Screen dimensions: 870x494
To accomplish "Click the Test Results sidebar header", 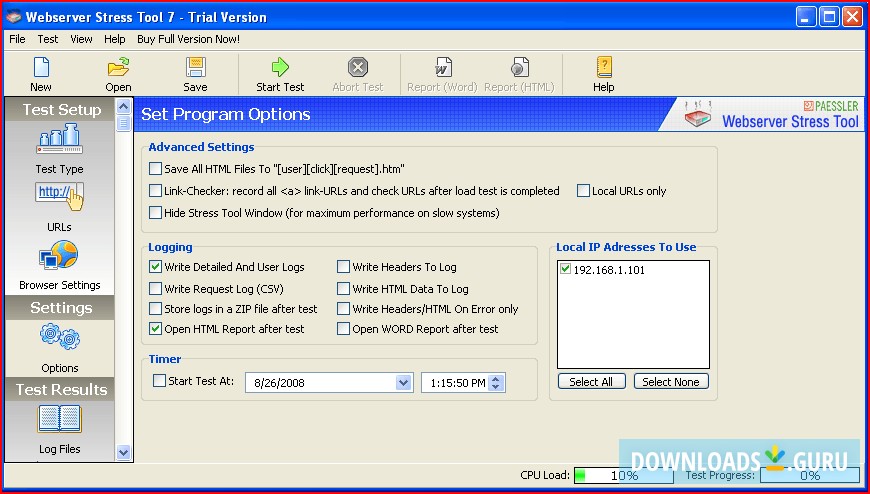I will [59, 389].
